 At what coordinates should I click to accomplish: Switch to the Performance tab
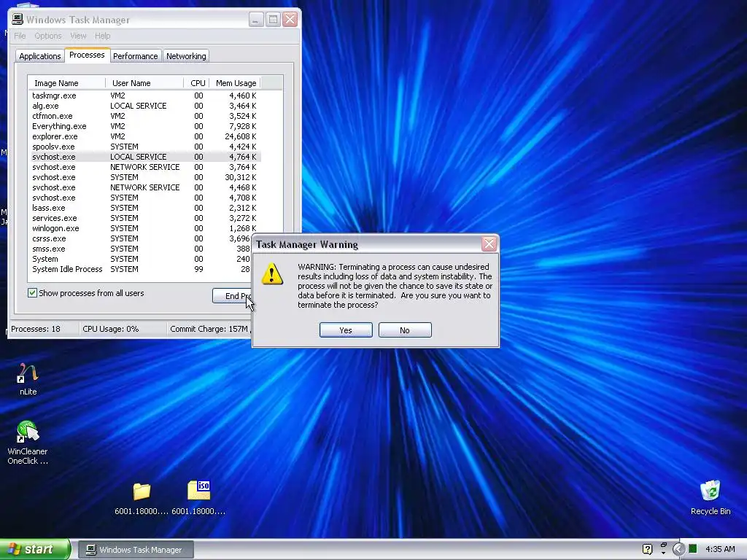pyautogui.click(x=135, y=56)
